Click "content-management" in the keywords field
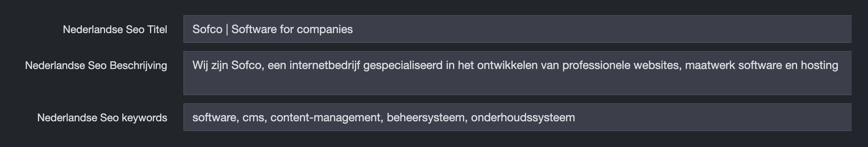 click(326, 118)
